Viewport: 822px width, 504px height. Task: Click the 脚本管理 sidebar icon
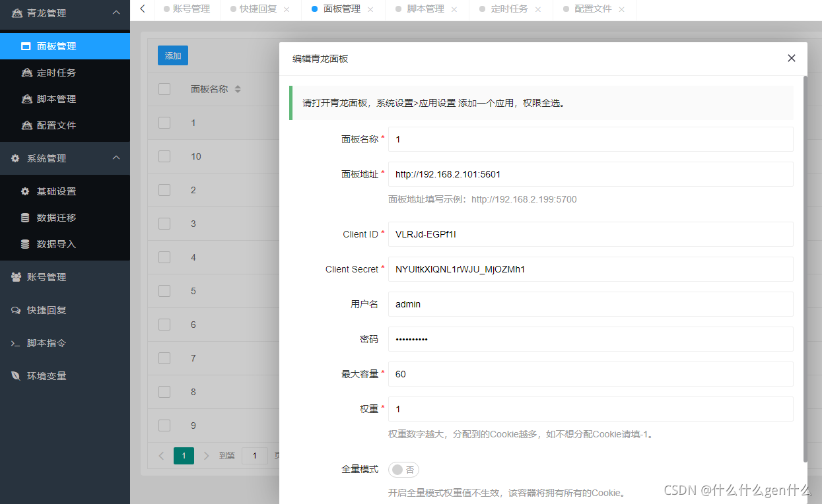click(26, 99)
